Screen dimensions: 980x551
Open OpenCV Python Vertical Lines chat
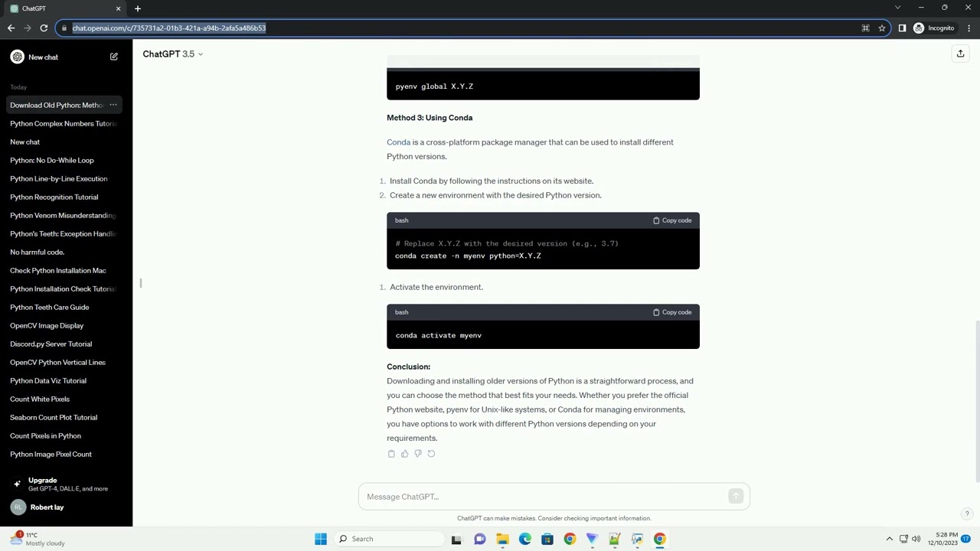(66, 362)
